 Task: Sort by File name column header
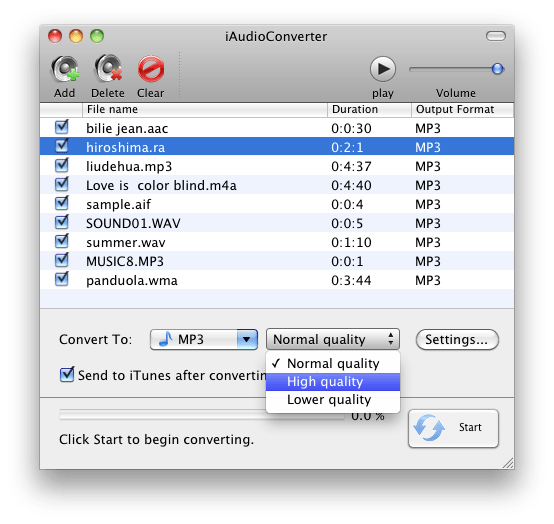[205, 110]
